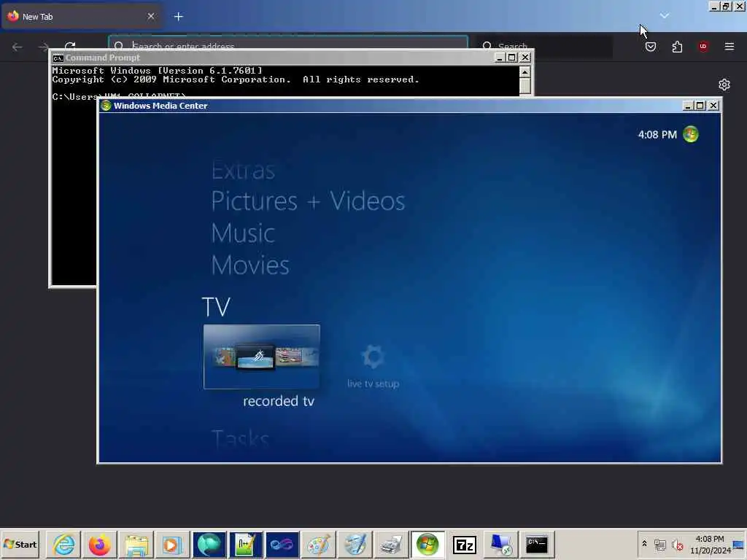Open new tab page settings gear
747x560 pixels.
point(724,85)
